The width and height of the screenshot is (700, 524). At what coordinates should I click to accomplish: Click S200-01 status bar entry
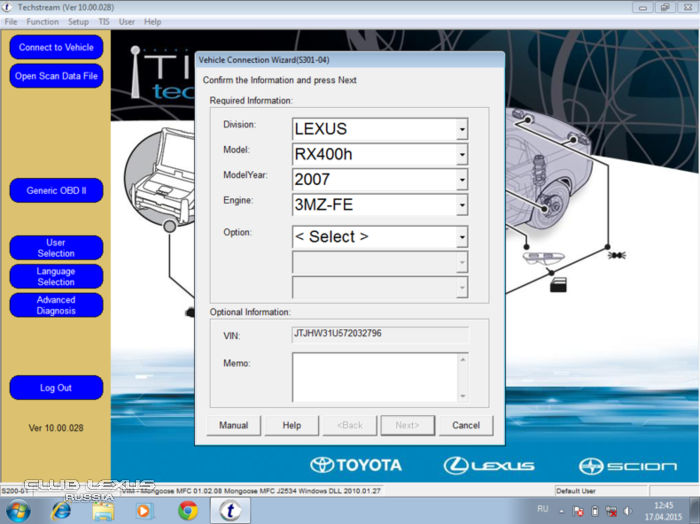click(x=15, y=491)
